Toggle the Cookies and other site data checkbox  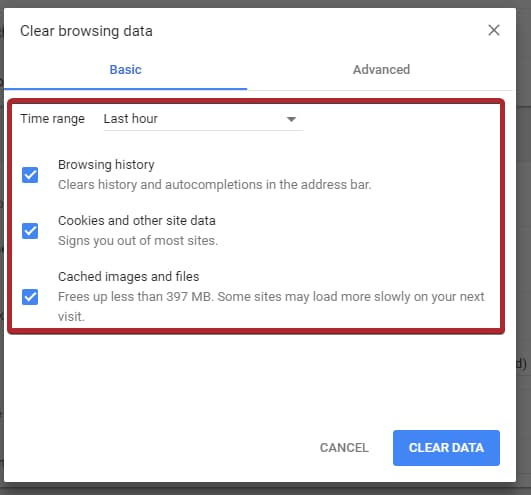tap(30, 231)
